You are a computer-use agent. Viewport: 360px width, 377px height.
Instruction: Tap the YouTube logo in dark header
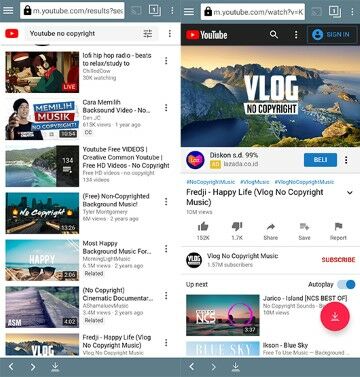207,35
